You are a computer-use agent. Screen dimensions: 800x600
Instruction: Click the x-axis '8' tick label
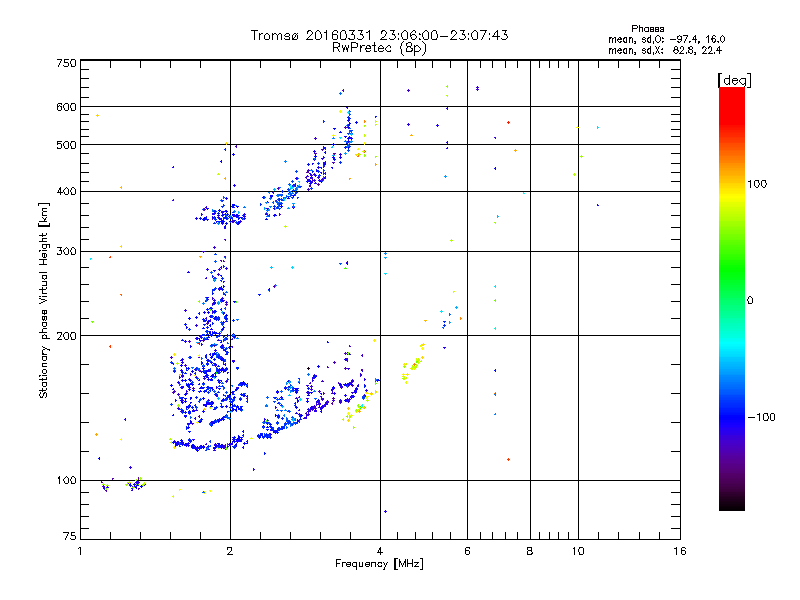tap(530, 551)
